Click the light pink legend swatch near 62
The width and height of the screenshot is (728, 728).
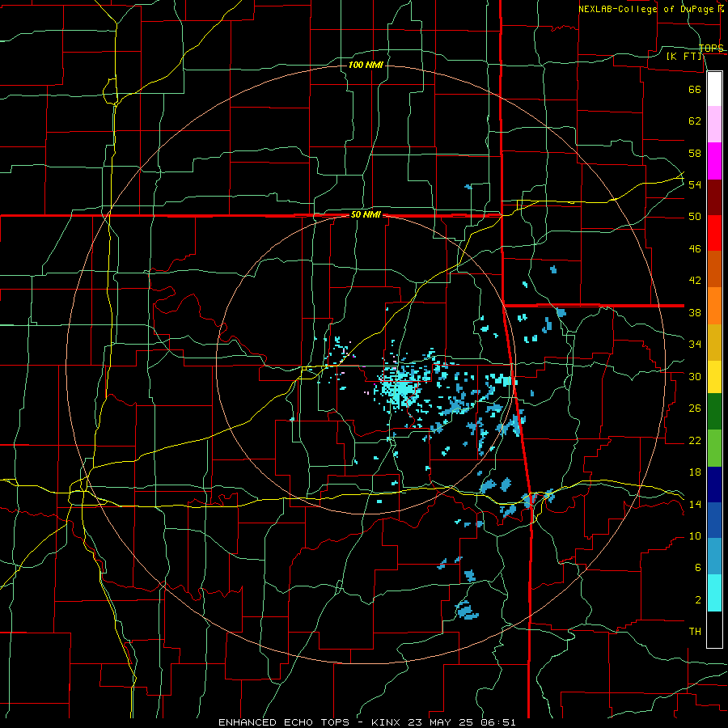click(x=714, y=125)
